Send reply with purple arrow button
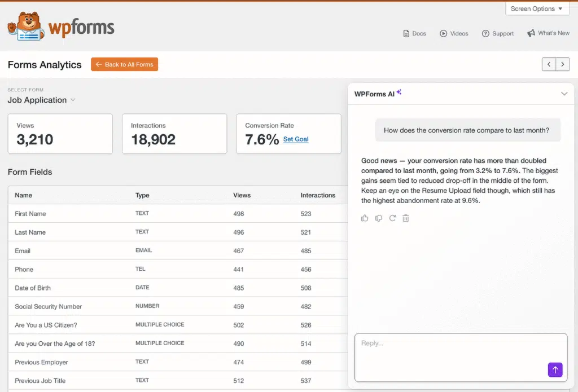Viewport: 578px width, 392px height. (x=555, y=370)
